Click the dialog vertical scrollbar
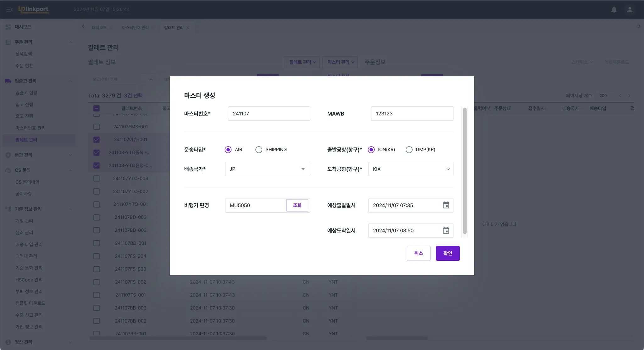 tap(465, 171)
